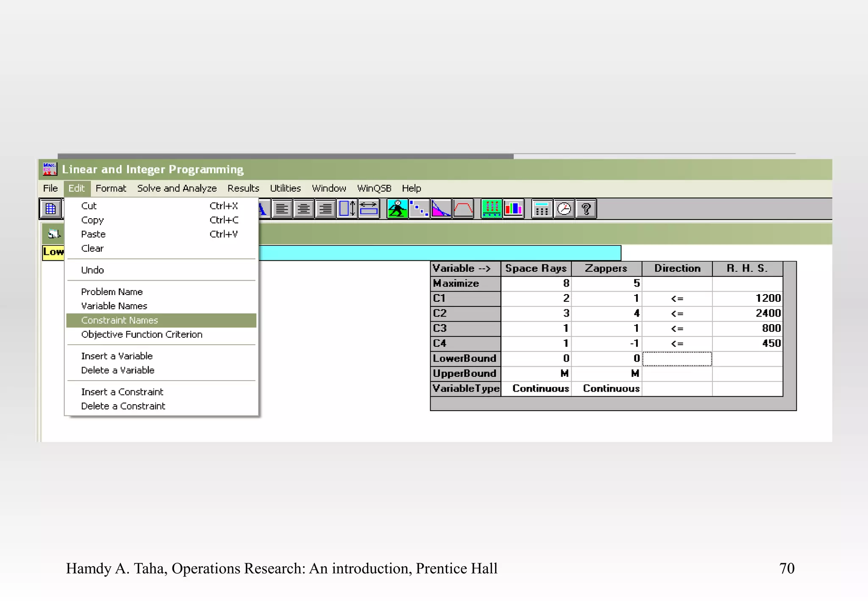Open the Utilities menu
The height and width of the screenshot is (601, 868).
(285, 188)
